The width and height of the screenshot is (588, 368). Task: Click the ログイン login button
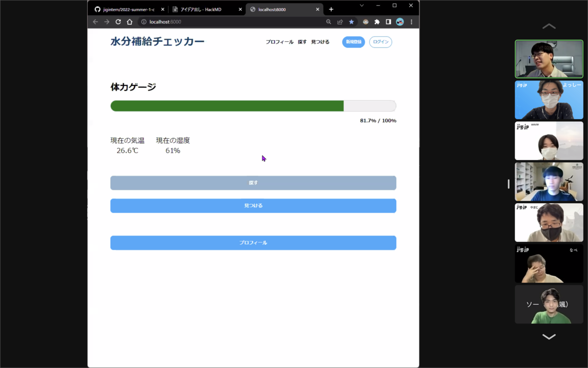click(380, 42)
